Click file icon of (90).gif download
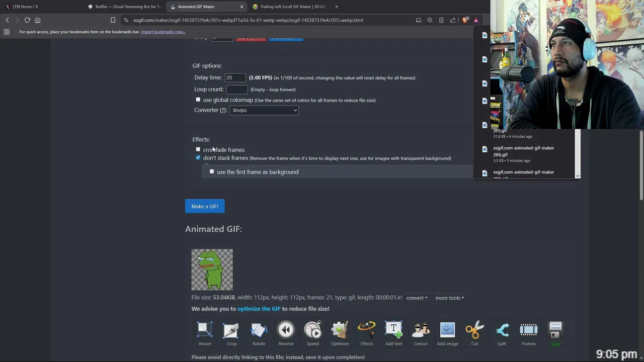 coord(485,149)
